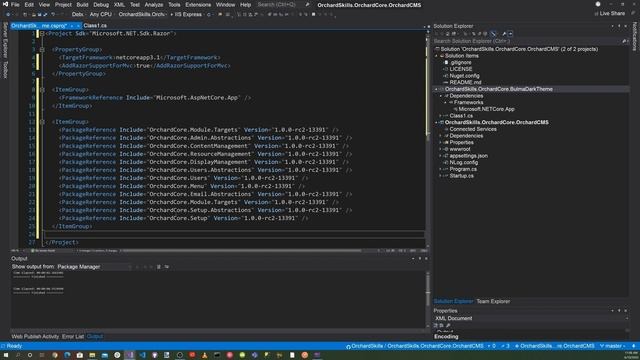Select the Nuget.config file
This screenshot has width=640, height=360.
pos(464,76)
